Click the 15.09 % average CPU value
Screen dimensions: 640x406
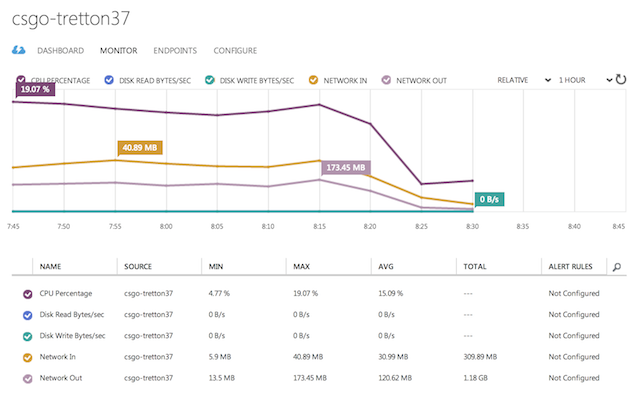point(390,293)
